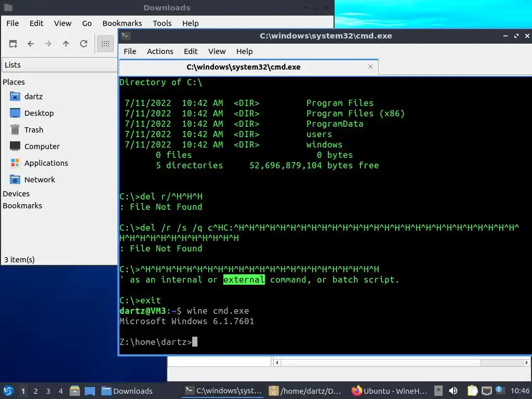Reload the Downloads folder view
This screenshot has height=399, width=532.
[x=84, y=44]
